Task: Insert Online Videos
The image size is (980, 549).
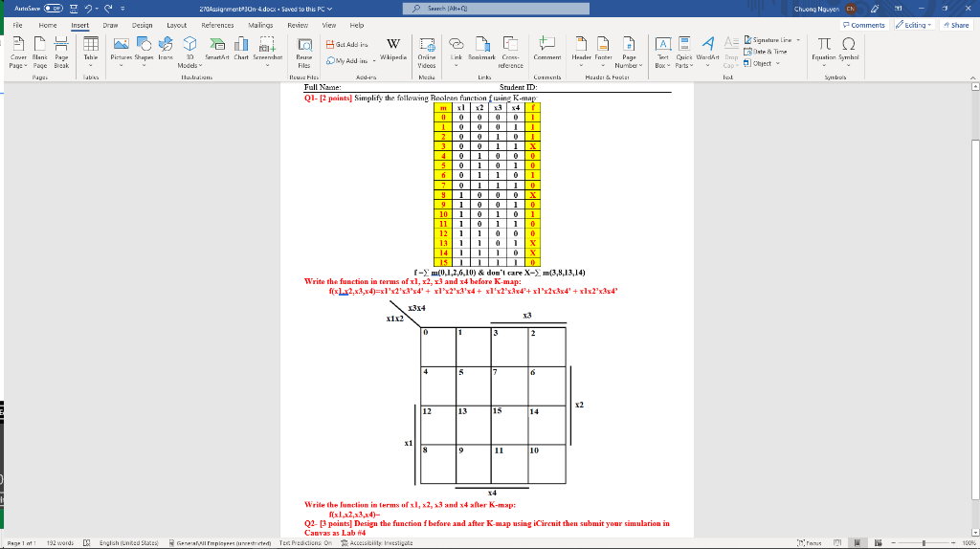Action: point(426,53)
